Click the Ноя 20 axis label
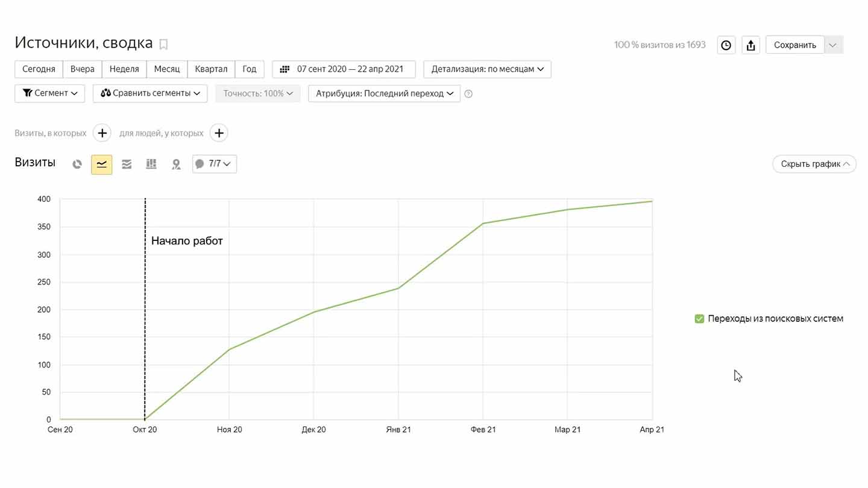The image size is (868, 488). click(x=229, y=430)
